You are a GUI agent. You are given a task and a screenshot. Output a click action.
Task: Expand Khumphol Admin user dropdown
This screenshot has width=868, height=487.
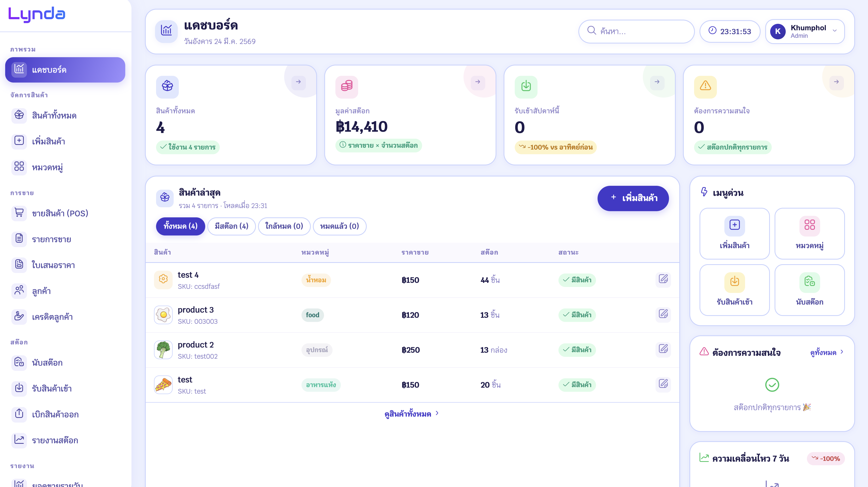tap(834, 31)
